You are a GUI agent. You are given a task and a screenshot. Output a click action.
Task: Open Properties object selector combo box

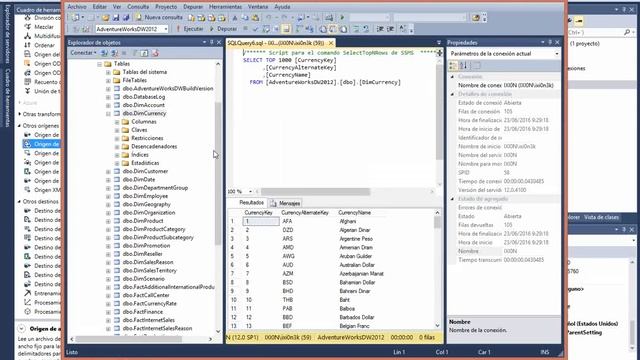504,53
